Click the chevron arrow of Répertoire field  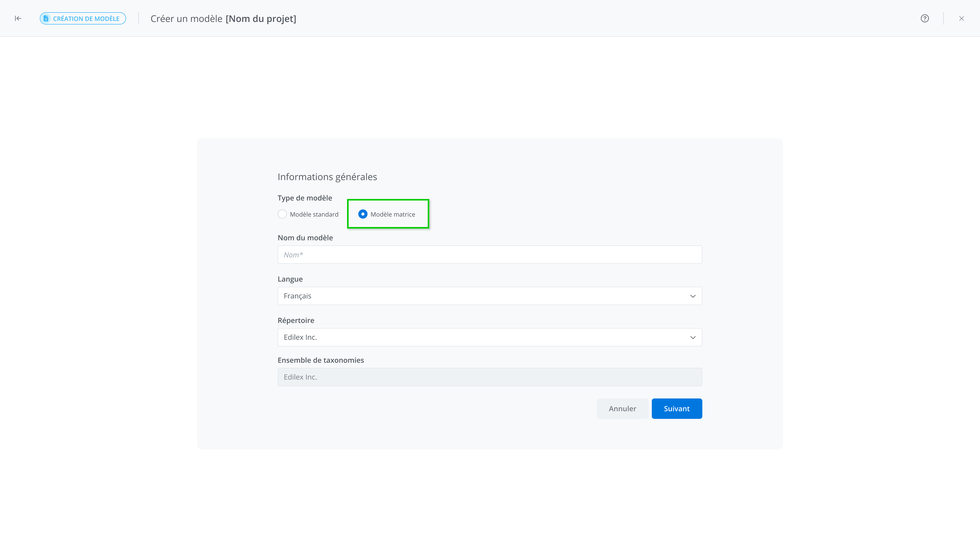(x=693, y=338)
